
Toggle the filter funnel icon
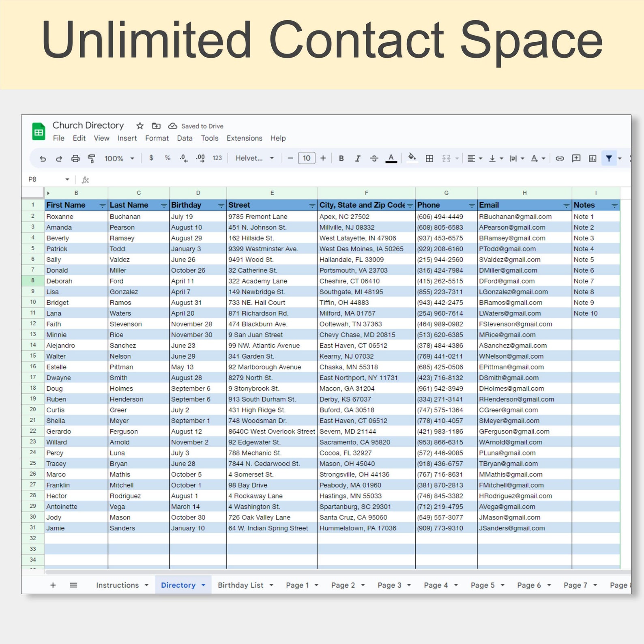pos(609,158)
